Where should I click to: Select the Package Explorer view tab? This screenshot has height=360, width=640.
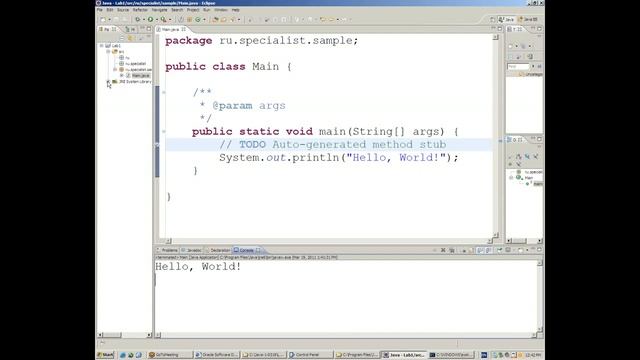pyautogui.click(x=107, y=29)
